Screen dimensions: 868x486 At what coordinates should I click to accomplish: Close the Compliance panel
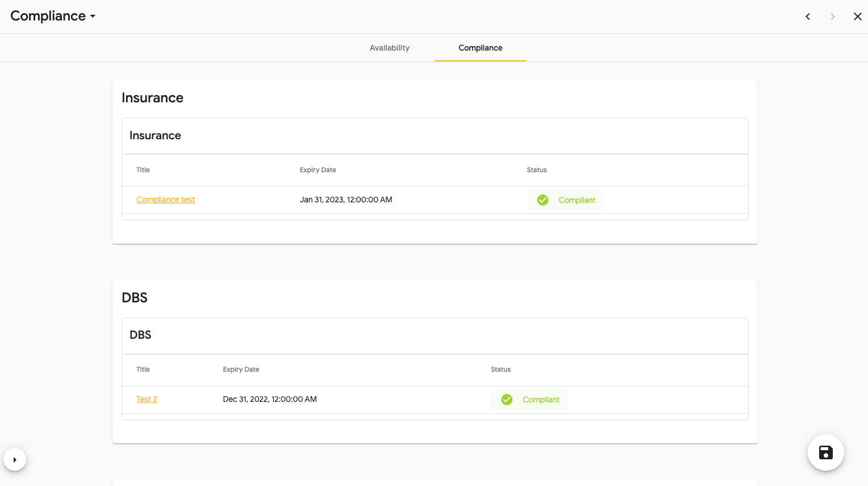(858, 16)
